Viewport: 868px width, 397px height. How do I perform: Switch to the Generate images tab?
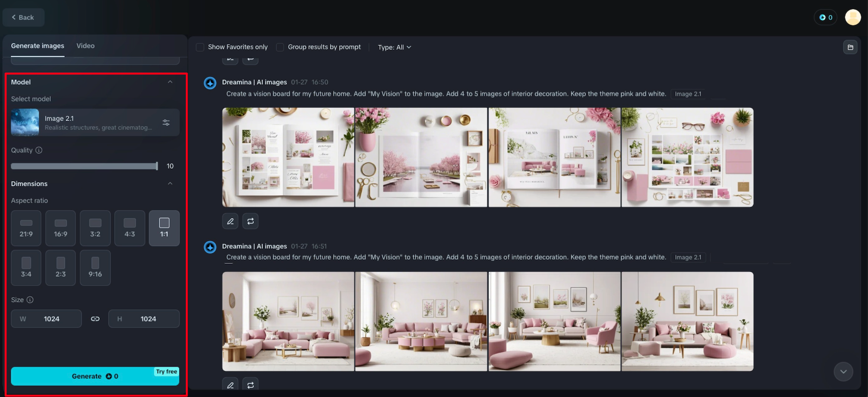click(x=37, y=46)
